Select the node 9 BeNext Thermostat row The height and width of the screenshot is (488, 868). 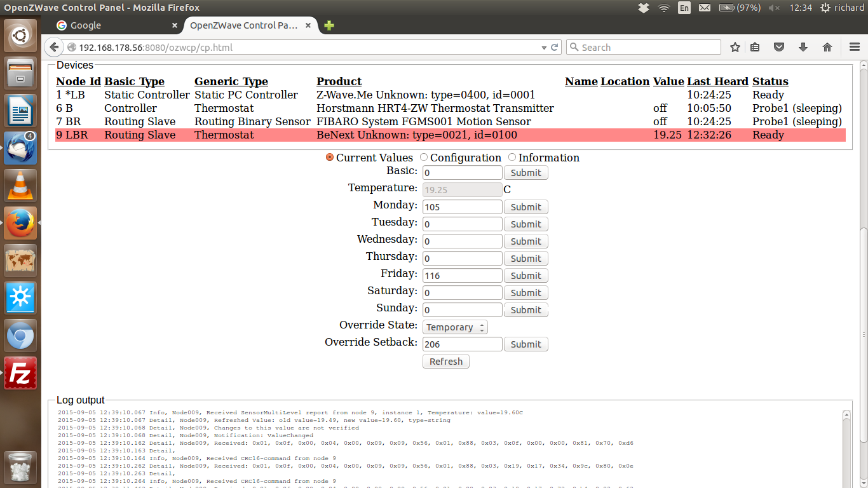(451, 135)
